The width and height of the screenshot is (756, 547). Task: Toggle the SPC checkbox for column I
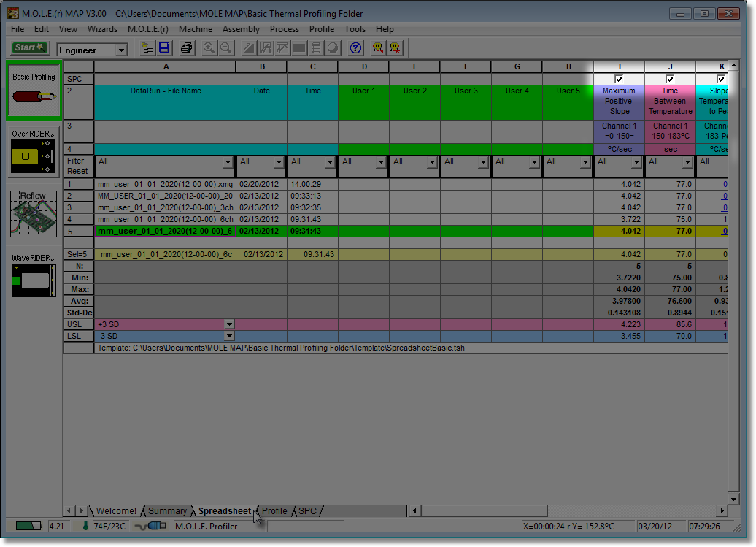pos(619,79)
